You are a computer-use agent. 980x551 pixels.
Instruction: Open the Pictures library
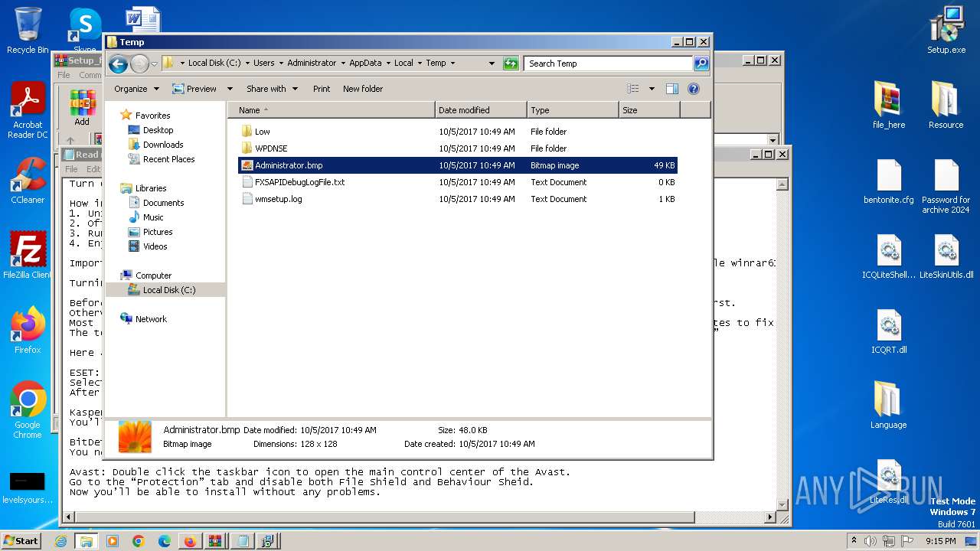tap(157, 232)
